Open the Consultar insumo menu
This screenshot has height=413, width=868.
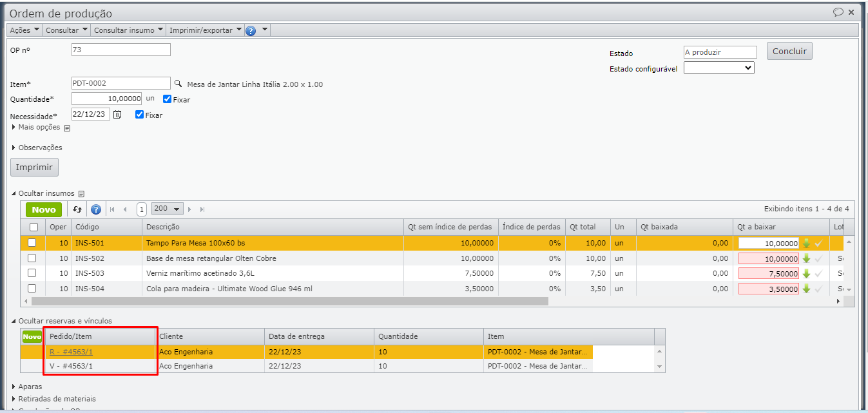point(129,30)
